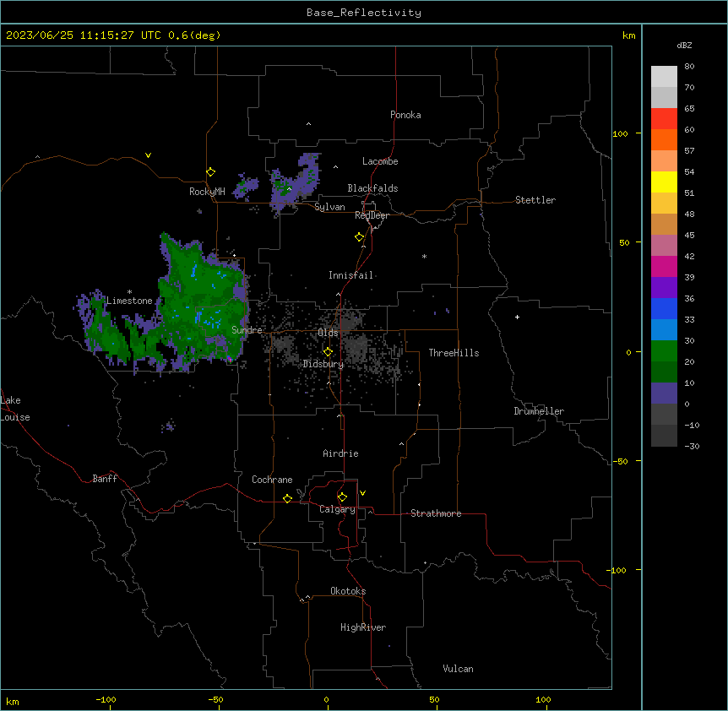Screen dimensions: 728x711
Task: Click the Base_Reflectivity title
Action: point(364,13)
